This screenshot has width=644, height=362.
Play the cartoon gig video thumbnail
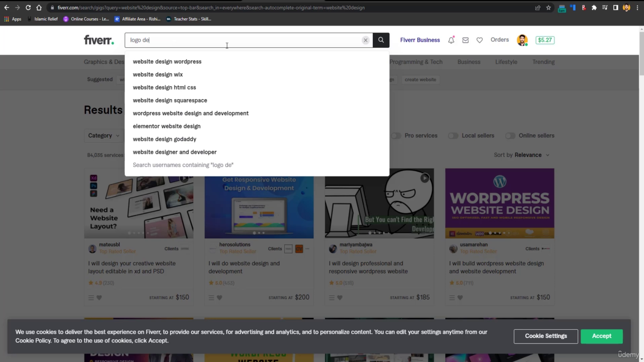click(425, 177)
